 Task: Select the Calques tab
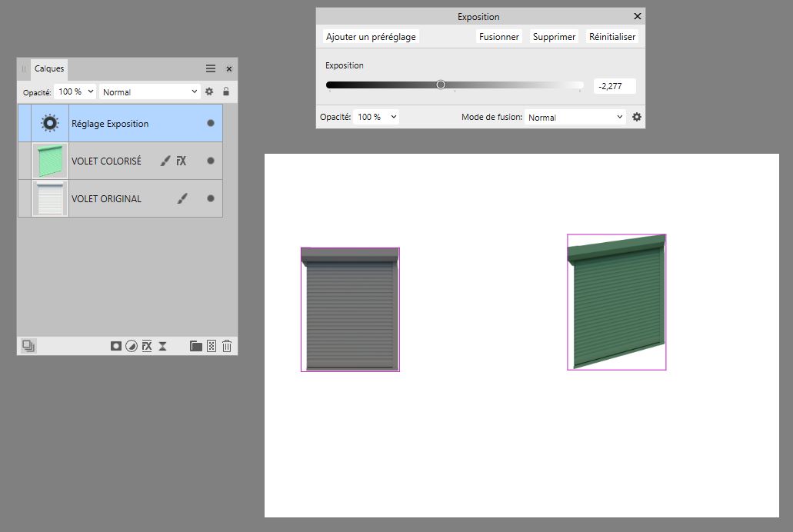(x=49, y=68)
